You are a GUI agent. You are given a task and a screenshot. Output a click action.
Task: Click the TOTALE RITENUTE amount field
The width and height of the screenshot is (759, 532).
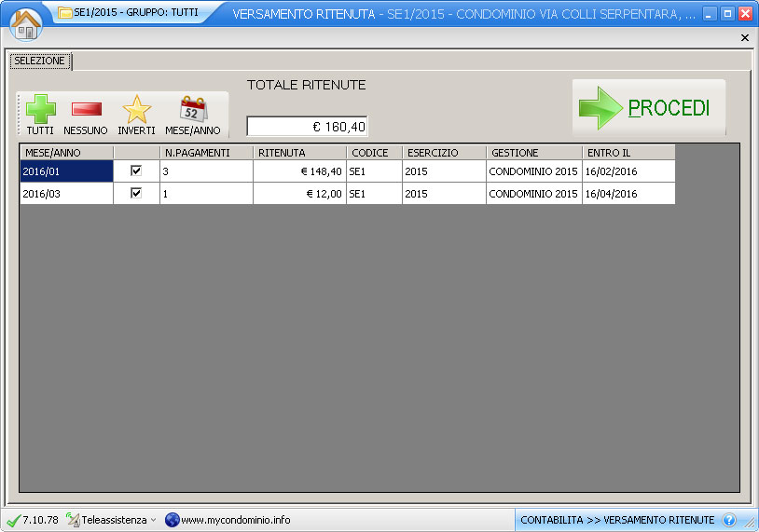tap(307, 127)
